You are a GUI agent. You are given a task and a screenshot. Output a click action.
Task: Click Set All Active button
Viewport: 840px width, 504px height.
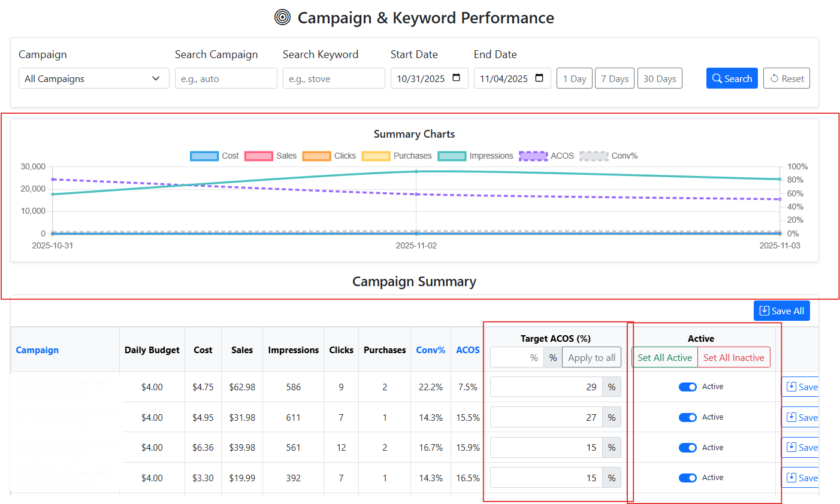pos(664,358)
